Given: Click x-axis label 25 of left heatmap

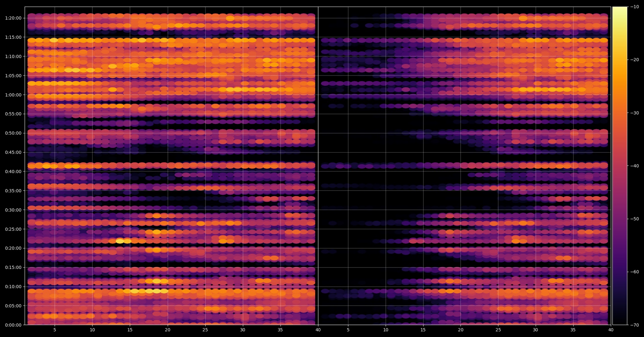Looking at the screenshot, I should (205, 330).
